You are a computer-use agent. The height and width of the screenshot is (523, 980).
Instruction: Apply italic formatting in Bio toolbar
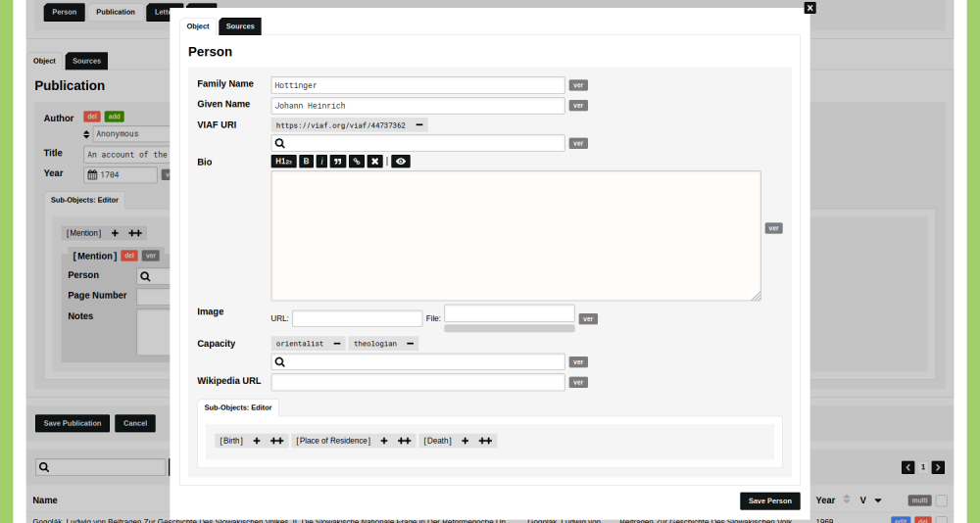pos(321,162)
